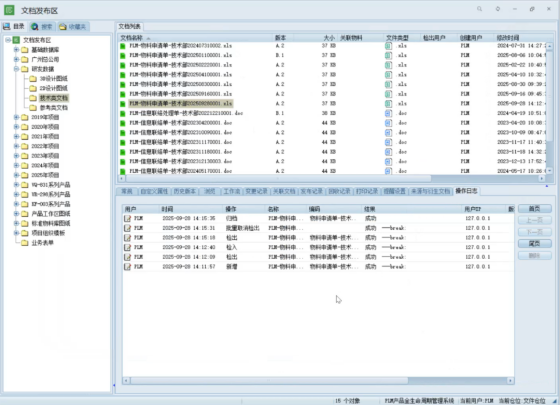Collapse the 研发数据 folder node

pyautogui.click(x=16, y=69)
